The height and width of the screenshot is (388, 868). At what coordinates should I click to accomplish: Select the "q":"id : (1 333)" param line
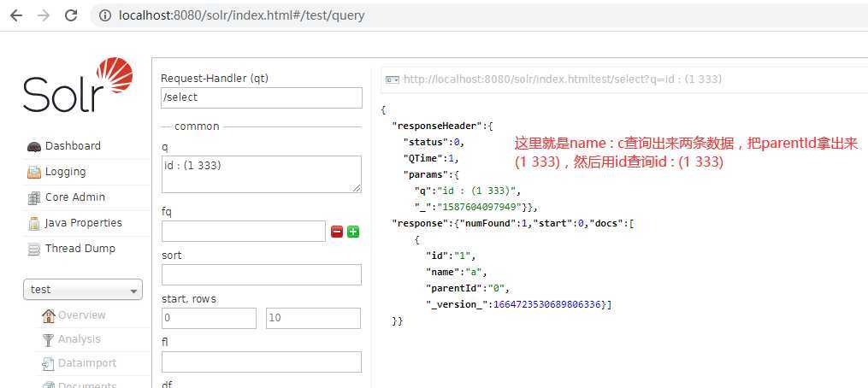point(468,191)
